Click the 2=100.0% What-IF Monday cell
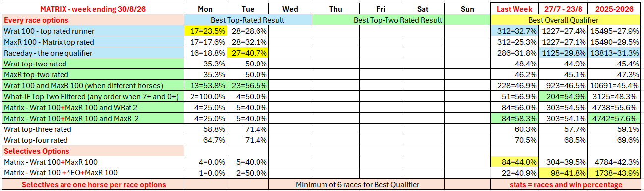The width and height of the screenshot is (644, 191). coord(205,97)
